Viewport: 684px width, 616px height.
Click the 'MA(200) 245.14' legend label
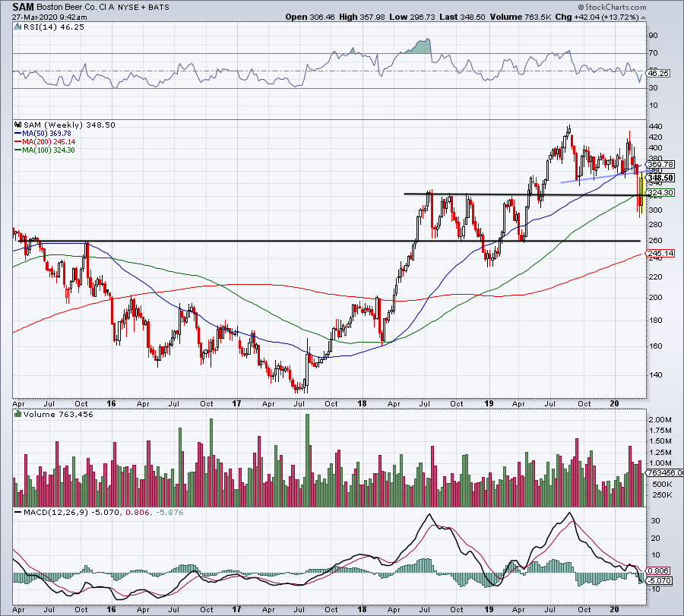click(49, 142)
